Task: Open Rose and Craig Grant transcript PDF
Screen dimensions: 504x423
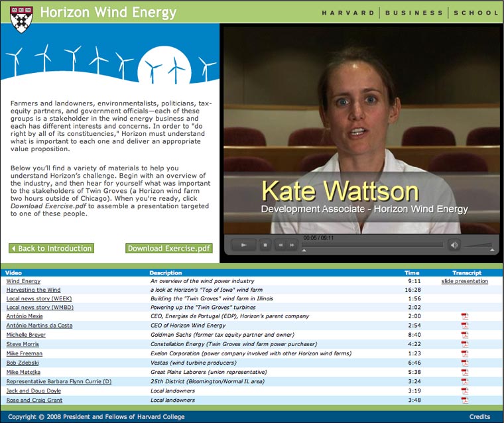Action: 465,400
